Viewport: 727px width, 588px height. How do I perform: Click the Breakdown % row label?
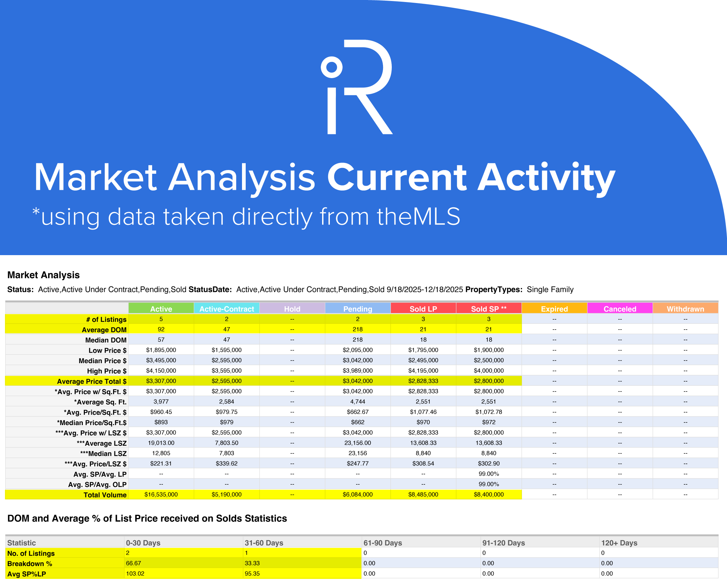[30, 564]
